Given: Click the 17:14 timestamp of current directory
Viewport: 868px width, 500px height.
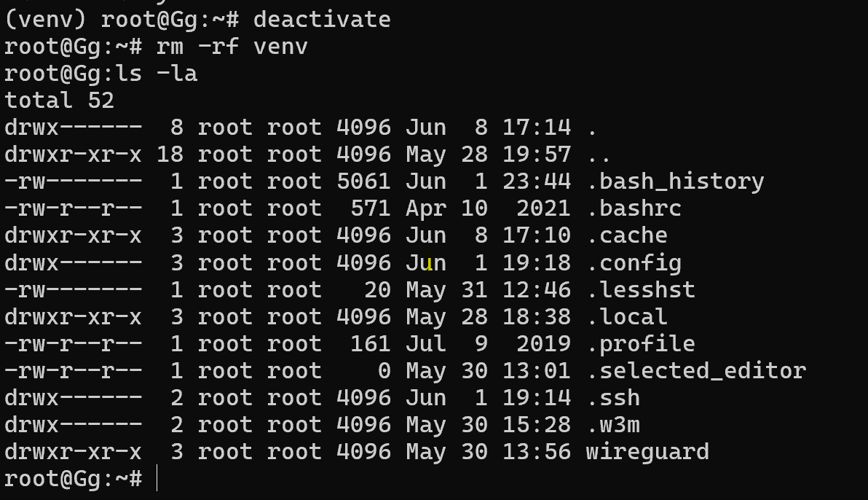Looking at the screenshot, I should [x=537, y=128].
